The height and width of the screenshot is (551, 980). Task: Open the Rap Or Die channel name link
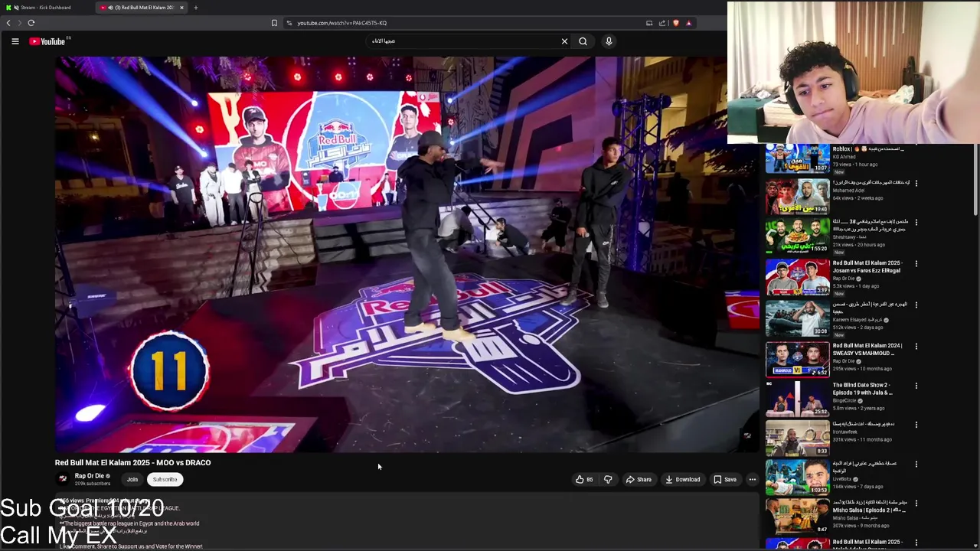pyautogui.click(x=89, y=476)
